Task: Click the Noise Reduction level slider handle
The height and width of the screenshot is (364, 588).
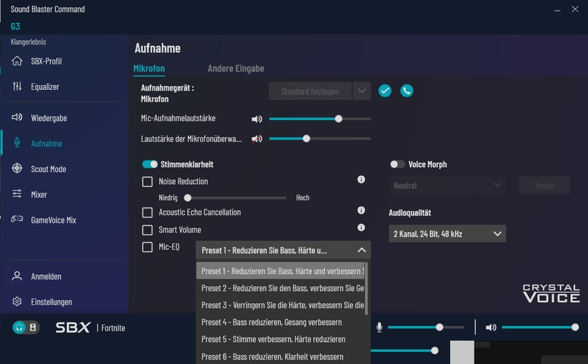Action: pos(188,198)
